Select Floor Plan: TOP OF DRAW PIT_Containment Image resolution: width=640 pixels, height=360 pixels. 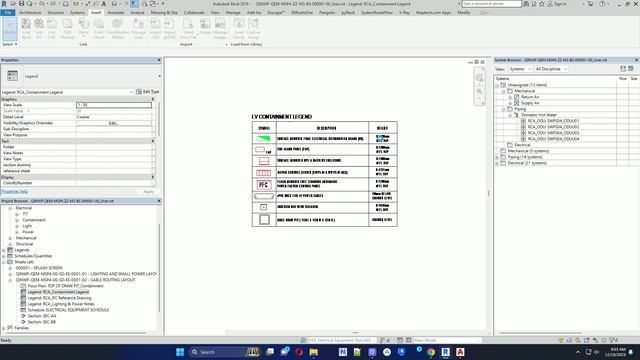pos(65,286)
